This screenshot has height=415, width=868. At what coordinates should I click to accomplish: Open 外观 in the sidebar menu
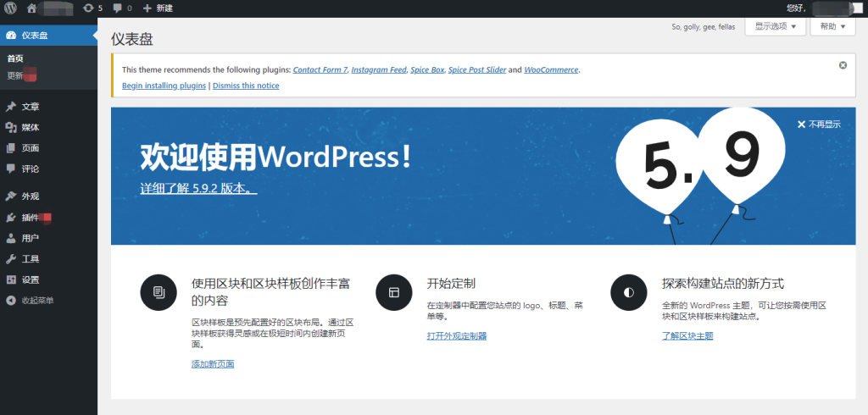coord(31,196)
